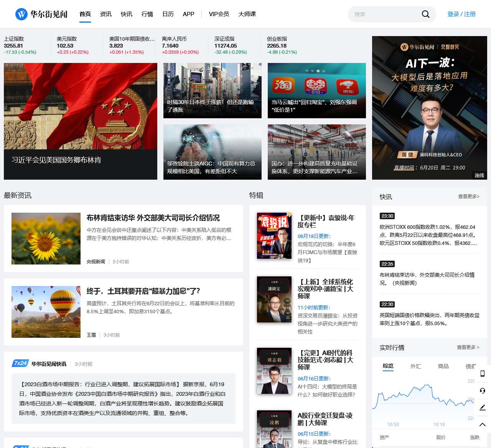Open A股行业变迁复盘·凌鹏 course
This screenshot has height=448, width=491.
[x=325, y=419]
